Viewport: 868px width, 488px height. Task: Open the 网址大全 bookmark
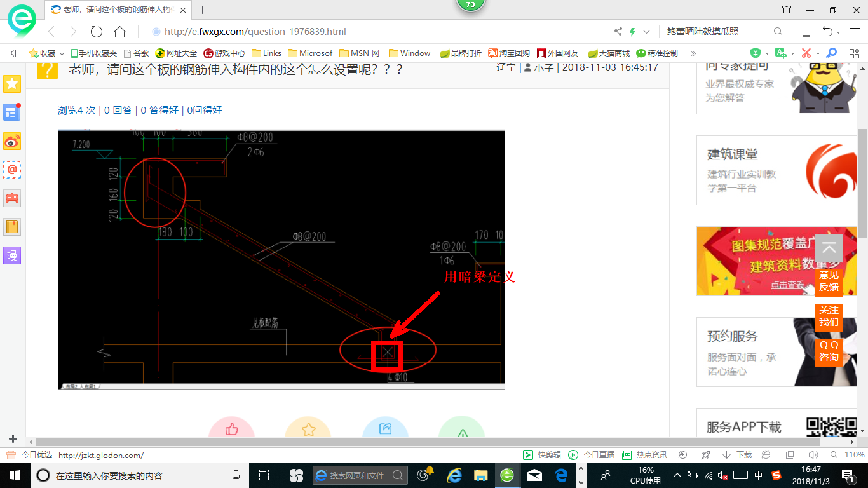(177, 53)
